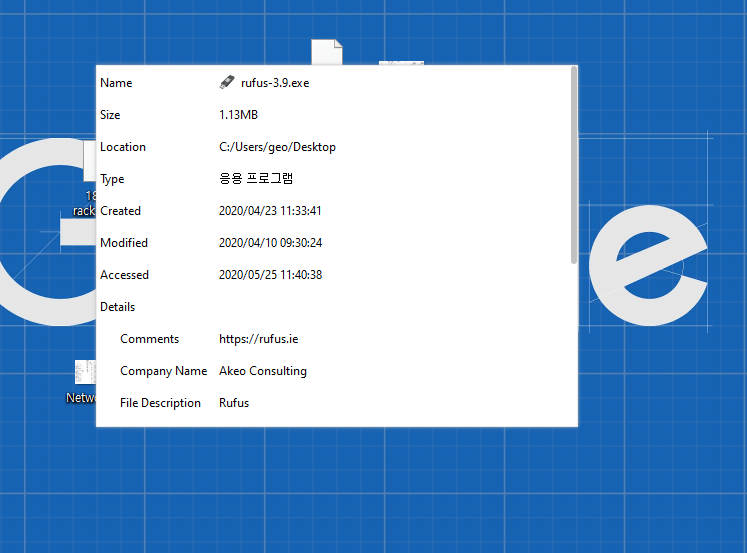Select the created date 2020/04/23 11:33:41
Screen dimensions: 747x553
point(270,211)
